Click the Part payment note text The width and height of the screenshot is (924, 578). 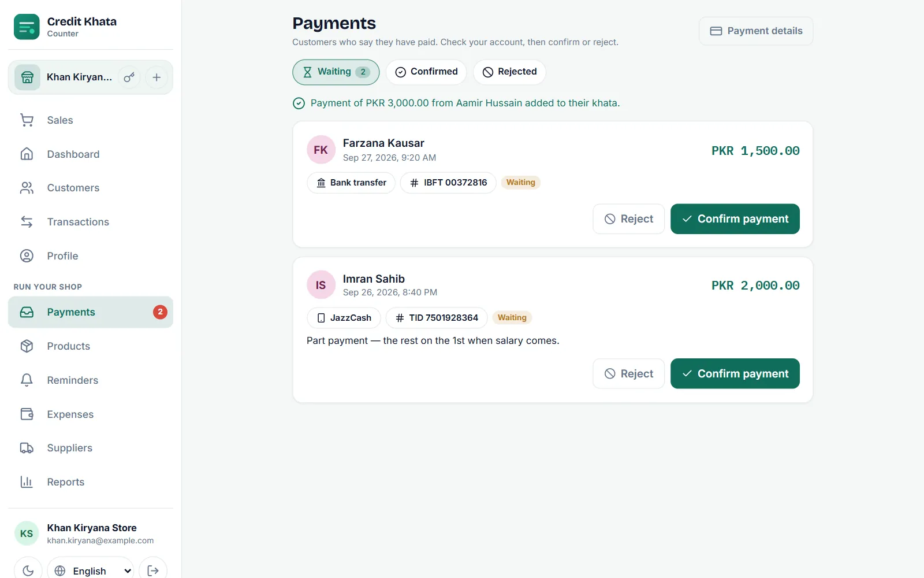[433, 340]
